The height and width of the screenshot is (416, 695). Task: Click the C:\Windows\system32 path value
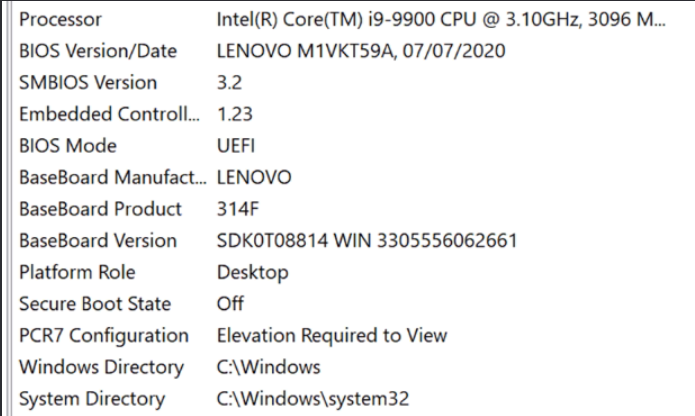point(313,399)
